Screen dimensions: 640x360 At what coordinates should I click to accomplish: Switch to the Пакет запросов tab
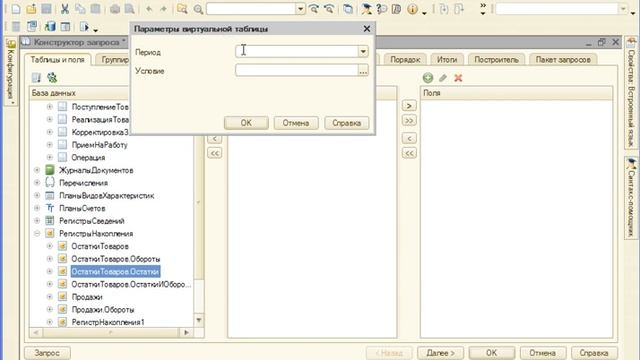[563, 60]
